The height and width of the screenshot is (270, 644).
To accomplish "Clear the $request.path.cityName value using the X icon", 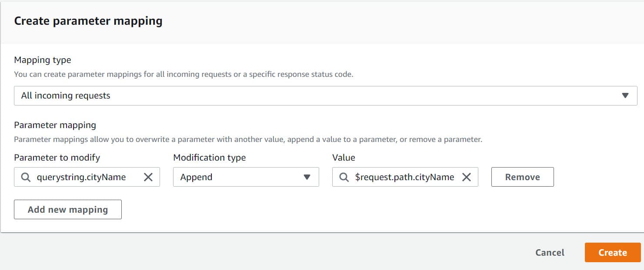I will 467,177.
